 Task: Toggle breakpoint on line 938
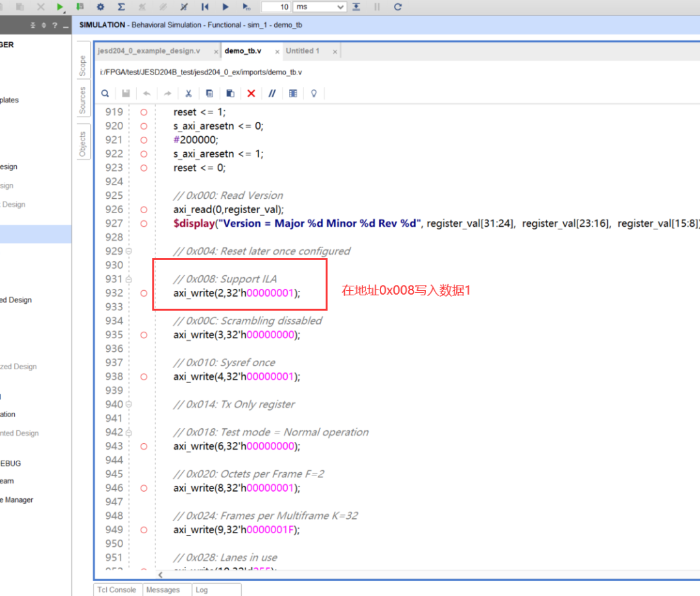144,377
